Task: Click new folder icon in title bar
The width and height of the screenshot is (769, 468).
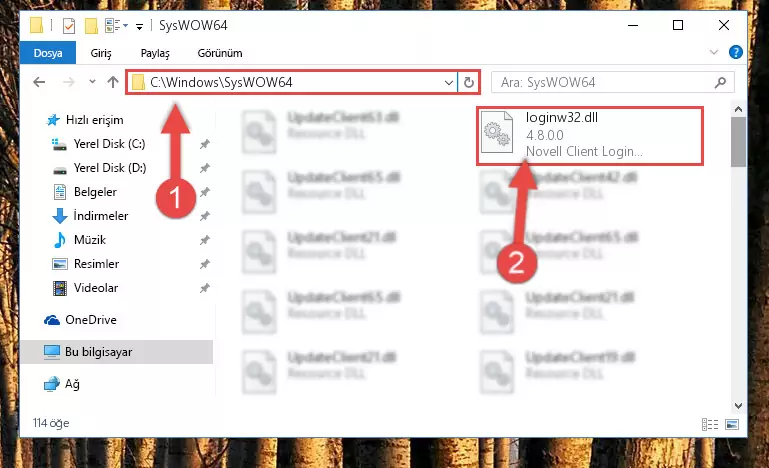Action: [x=91, y=26]
